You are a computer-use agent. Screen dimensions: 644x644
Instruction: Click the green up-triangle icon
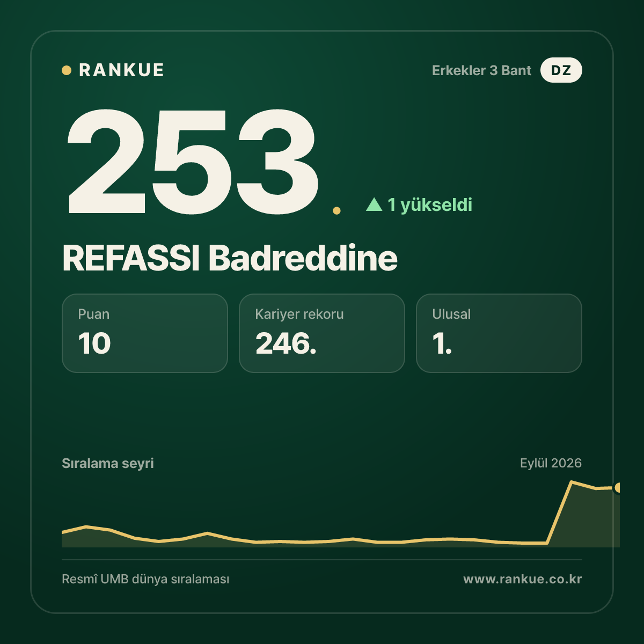tap(374, 204)
